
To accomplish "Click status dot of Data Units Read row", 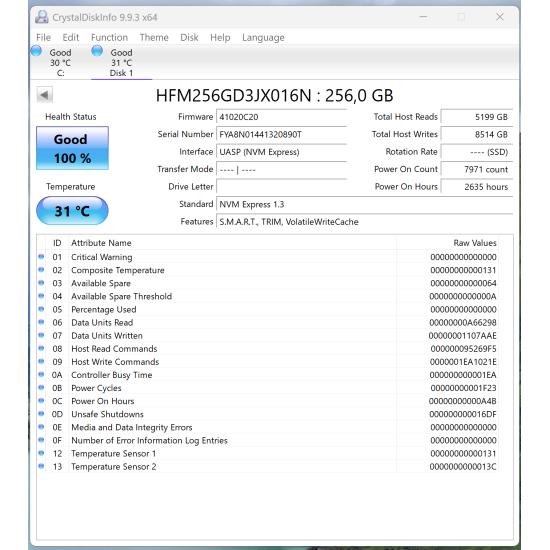I will tap(41, 322).
